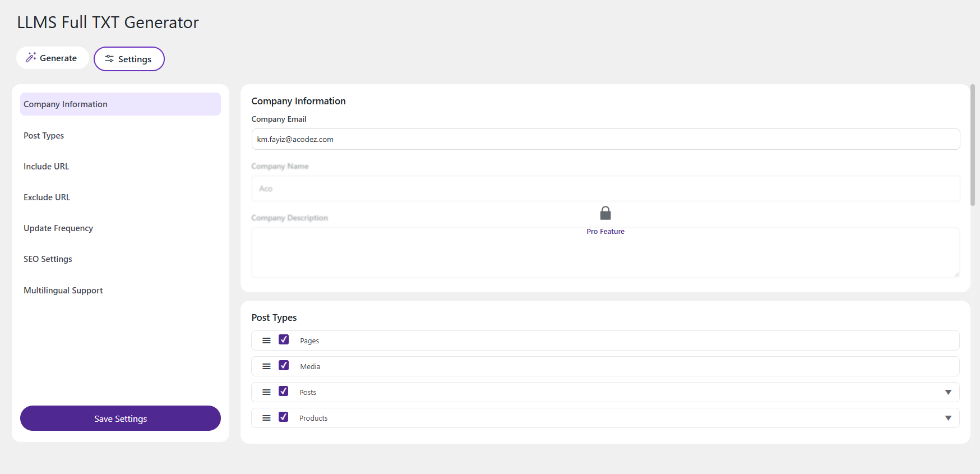
Task: Grab the drag handle for Pages row
Action: pos(267,340)
